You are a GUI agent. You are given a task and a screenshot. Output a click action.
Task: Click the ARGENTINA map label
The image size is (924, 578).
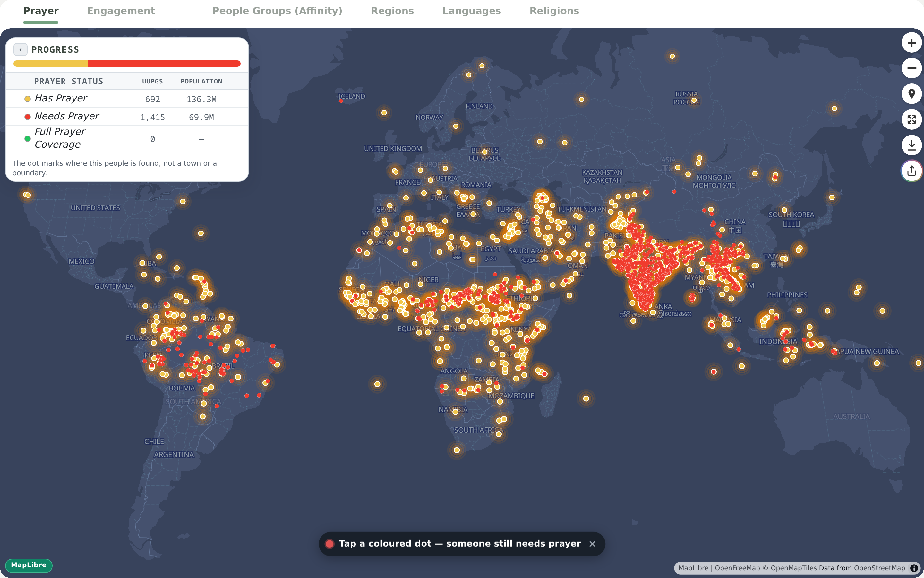pyautogui.click(x=174, y=455)
